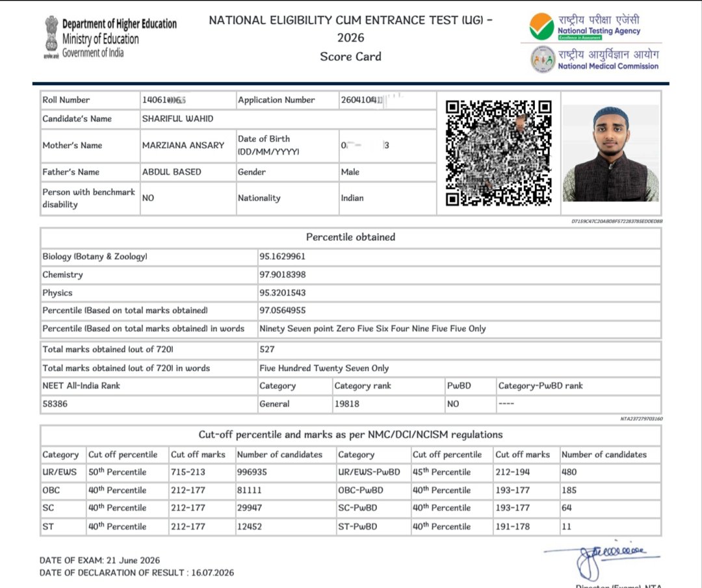Click the Nationality value Indian
The height and width of the screenshot is (588, 702).
pyautogui.click(x=352, y=198)
